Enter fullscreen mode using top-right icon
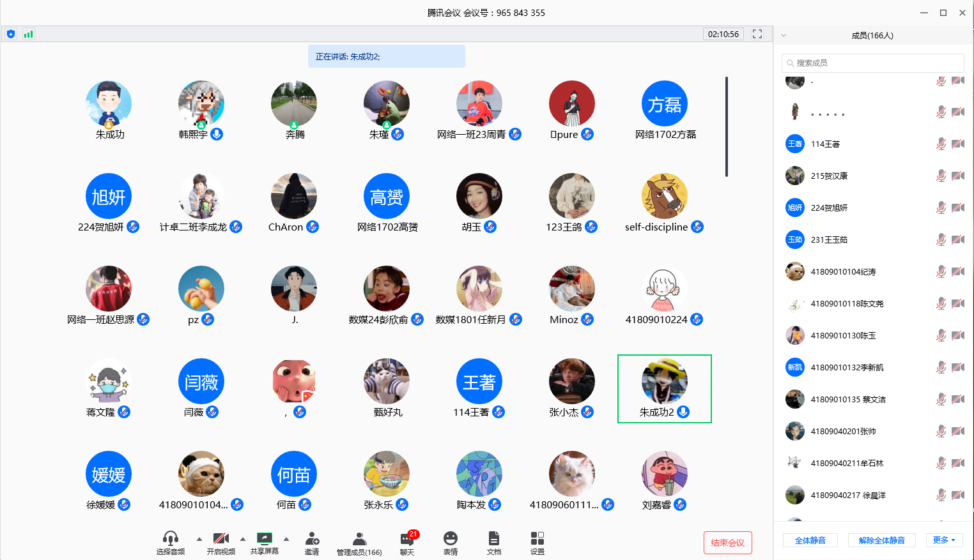974x560 pixels. 757,34
